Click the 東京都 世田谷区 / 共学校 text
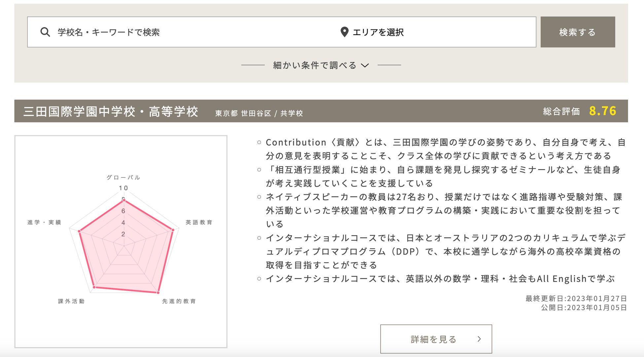The width and height of the screenshot is (644, 357). pos(259,113)
